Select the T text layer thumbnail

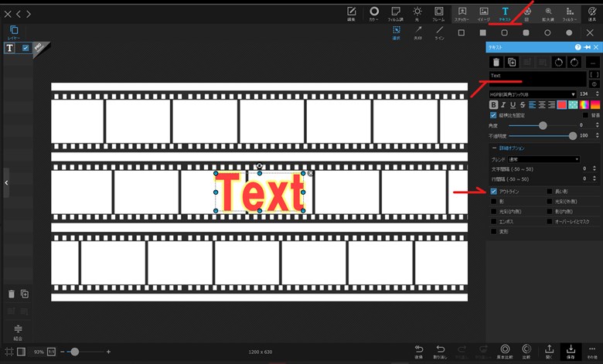9,48
